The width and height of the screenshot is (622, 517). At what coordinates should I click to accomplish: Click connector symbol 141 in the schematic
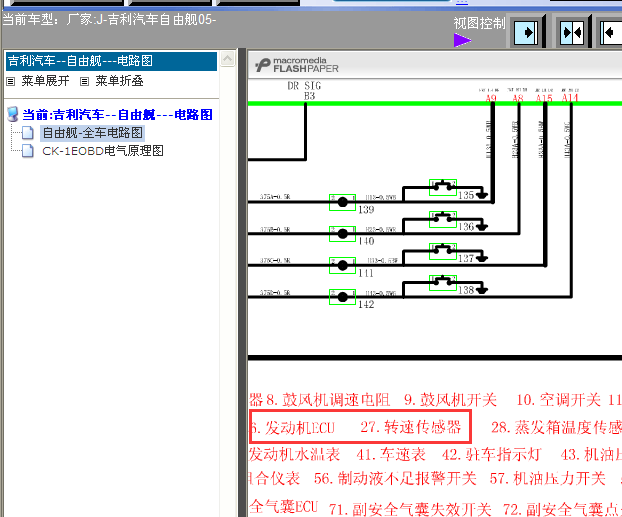tap(342, 265)
